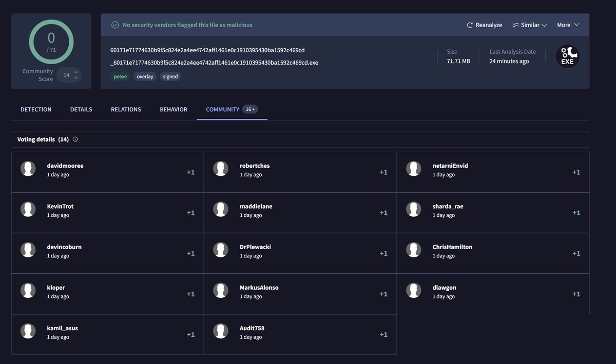616x364 pixels.
Task: Click the +1 vote next to davidmooree
Action: point(190,172)
